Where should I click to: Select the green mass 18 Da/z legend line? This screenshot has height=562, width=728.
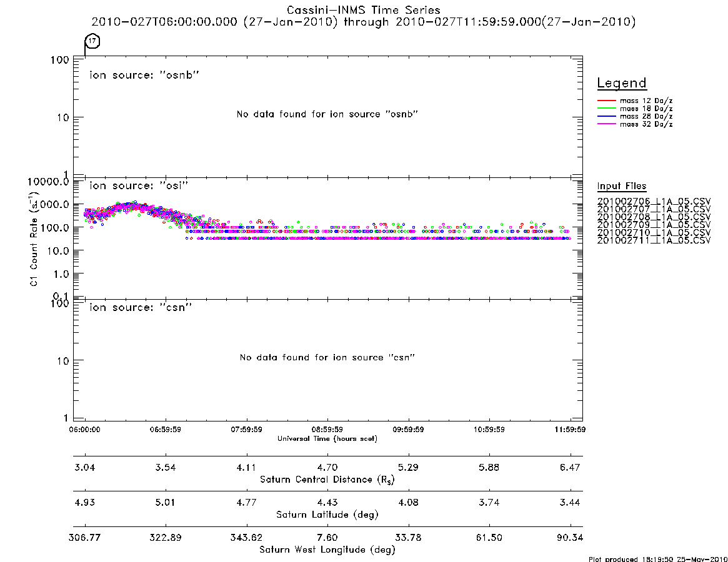point(606,109)
